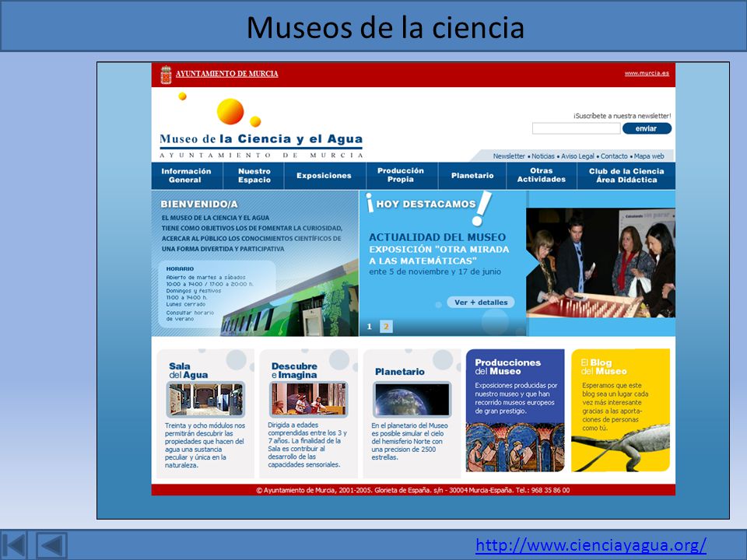Click ¡Suscríbete a nuestra newsletter! text
Viewport: 747px width, 560px height.
click(x=622, y=116)
